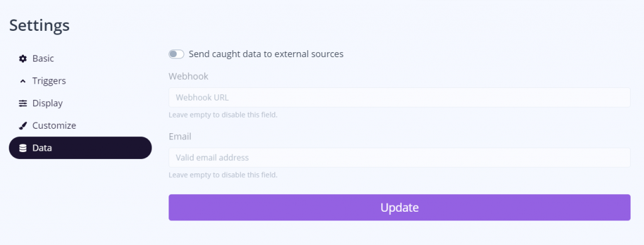Click the Settings page heading
Image resolution: width=644 pixels, height=245 pixels.
(40, 26)
